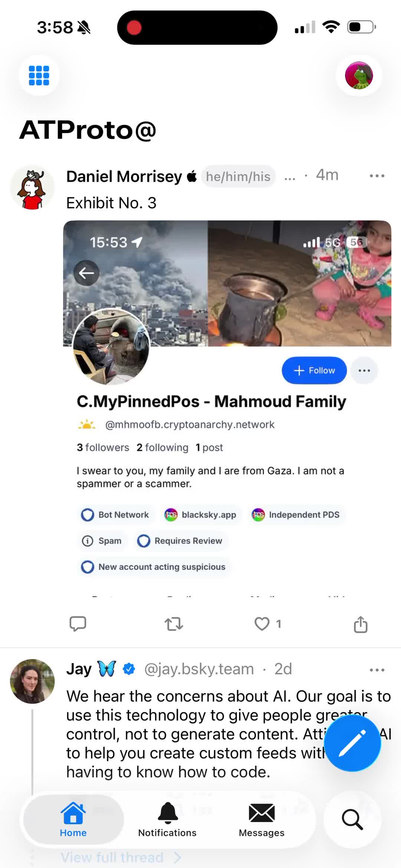Viewport: 401px width, 868px height.
Task: Reply to Daniel Morrisey's post
Action: (78, 624)
